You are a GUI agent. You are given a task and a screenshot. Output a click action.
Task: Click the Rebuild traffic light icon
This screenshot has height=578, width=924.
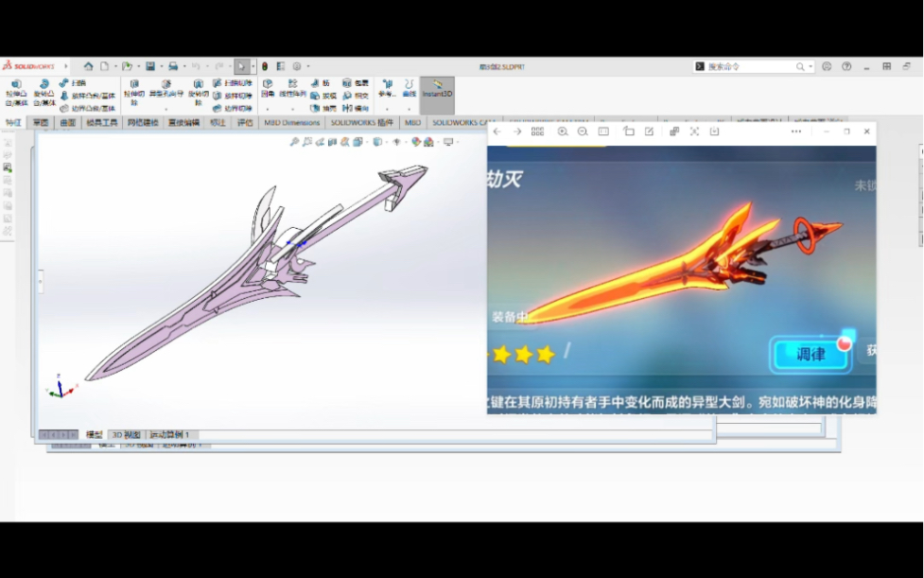(265, 66)
